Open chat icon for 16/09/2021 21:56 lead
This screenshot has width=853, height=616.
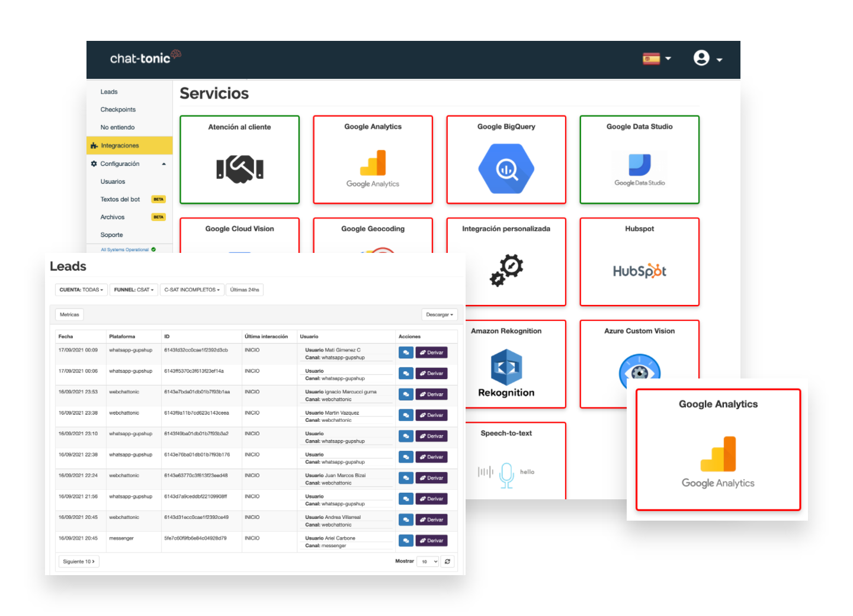click(x=406, y=499)
